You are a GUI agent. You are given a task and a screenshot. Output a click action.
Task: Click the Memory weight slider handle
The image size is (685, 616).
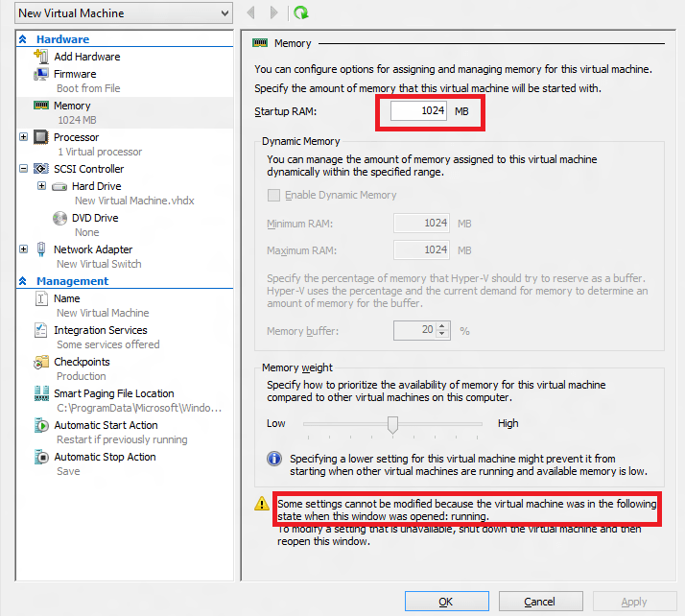(392, 424)
